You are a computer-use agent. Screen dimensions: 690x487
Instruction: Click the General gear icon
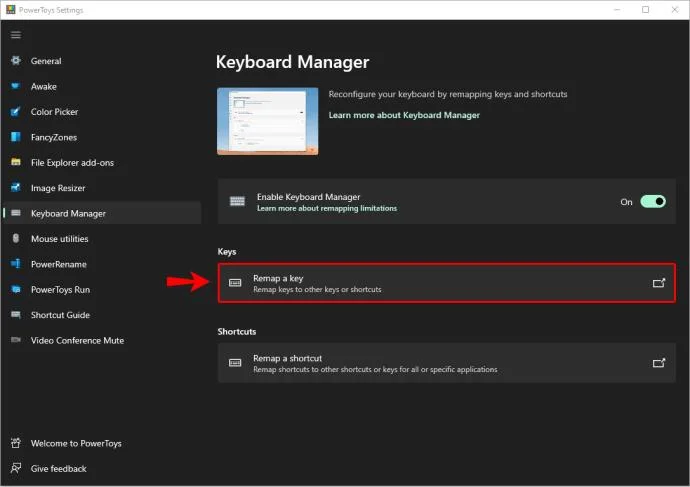coord(16,61)
